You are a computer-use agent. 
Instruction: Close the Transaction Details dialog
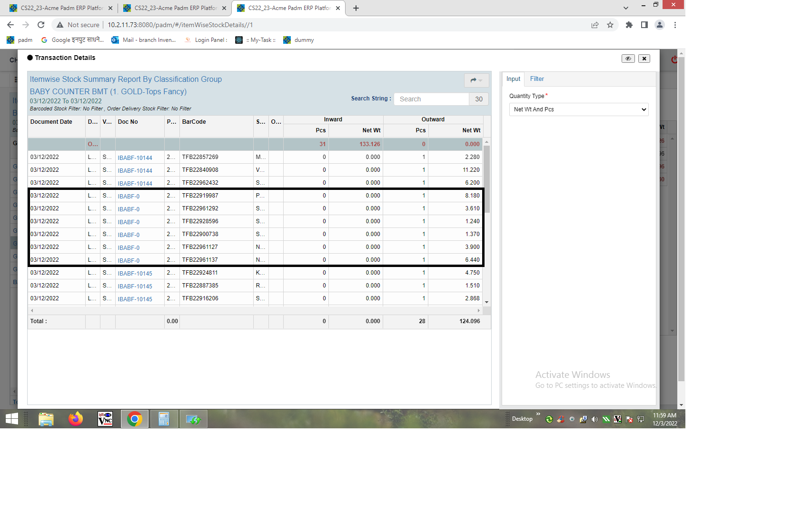pyautogui.click(x=644, y=59)
